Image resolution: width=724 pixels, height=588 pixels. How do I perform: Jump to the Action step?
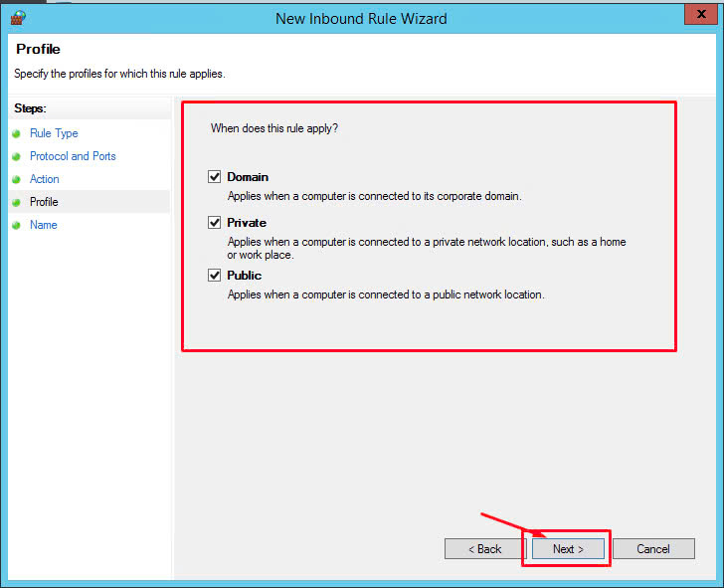click(45, 179)
